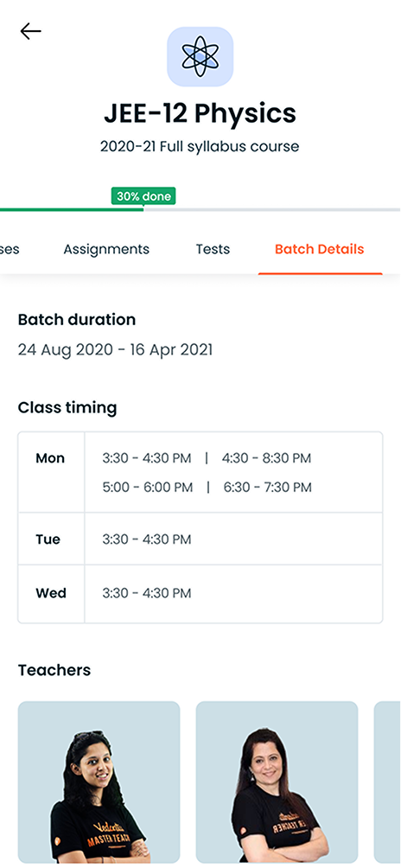Screen dimensions: 401x868
Task: Tap the Tue row in class timing
Action: 200,539
